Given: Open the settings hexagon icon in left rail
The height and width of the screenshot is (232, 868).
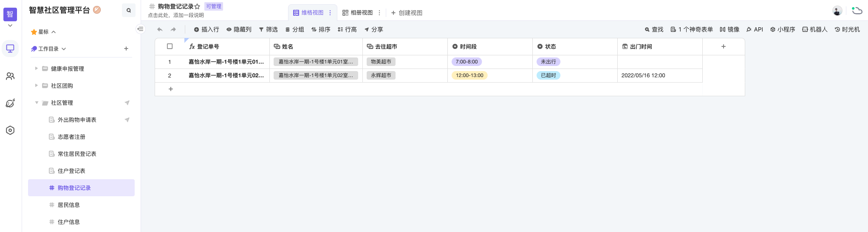Looking at the screenshot, I should pyautogui.click(x=10, y=130).
